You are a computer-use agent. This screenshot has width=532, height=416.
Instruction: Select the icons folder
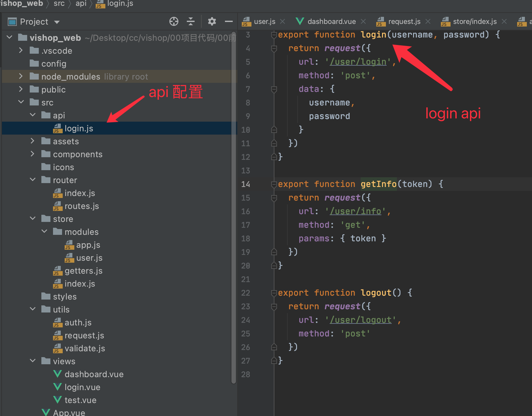[58, 167]
